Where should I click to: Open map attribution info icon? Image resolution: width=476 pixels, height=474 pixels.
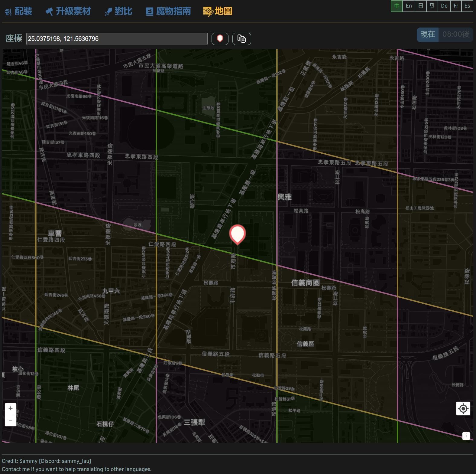[466, 436]
